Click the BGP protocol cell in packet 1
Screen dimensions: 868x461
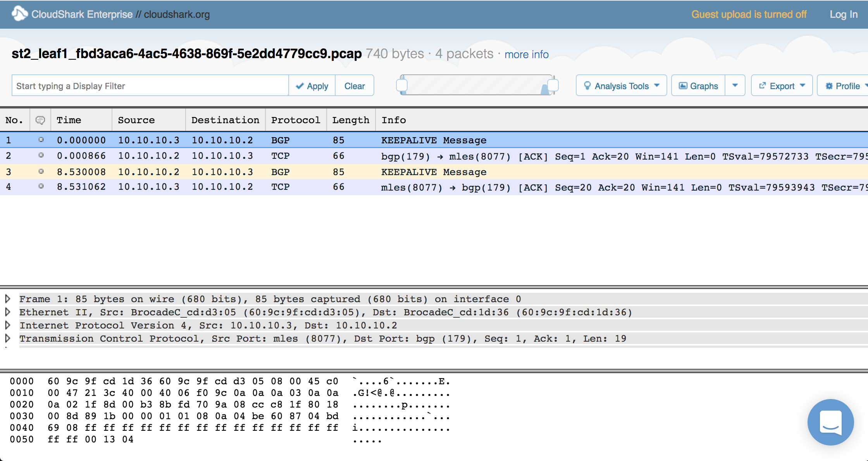pyautogui.click(x=281, y=140)
